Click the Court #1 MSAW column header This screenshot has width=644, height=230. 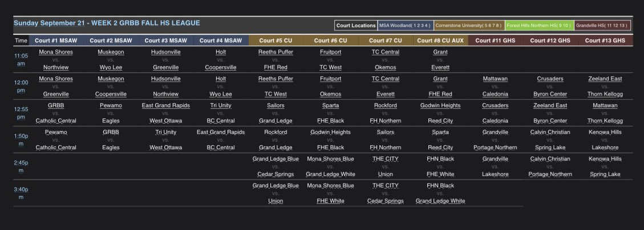56,40
